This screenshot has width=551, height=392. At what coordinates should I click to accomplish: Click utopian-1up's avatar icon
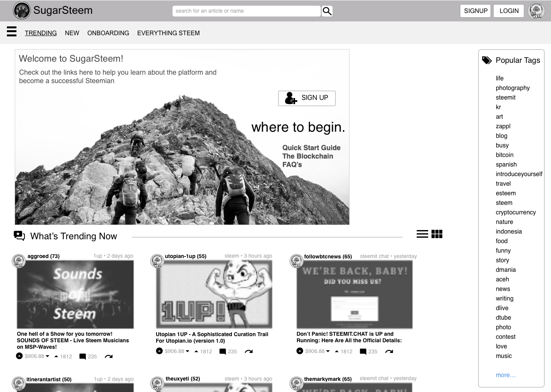click(157, 261)
